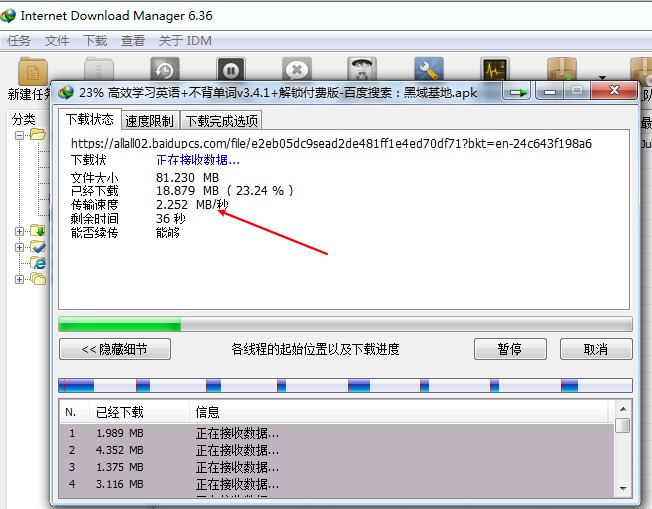
Task: Close the download progress dialog
Action: click(614, 90)
